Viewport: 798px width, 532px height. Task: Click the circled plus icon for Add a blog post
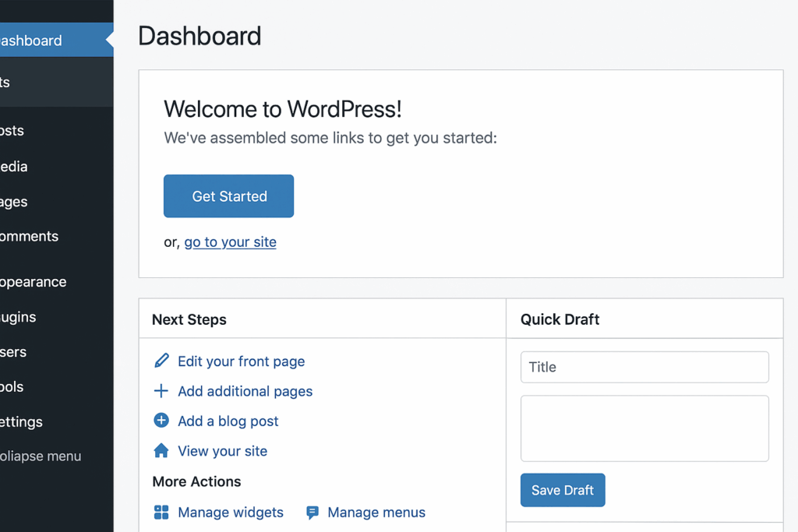point(161,421)
